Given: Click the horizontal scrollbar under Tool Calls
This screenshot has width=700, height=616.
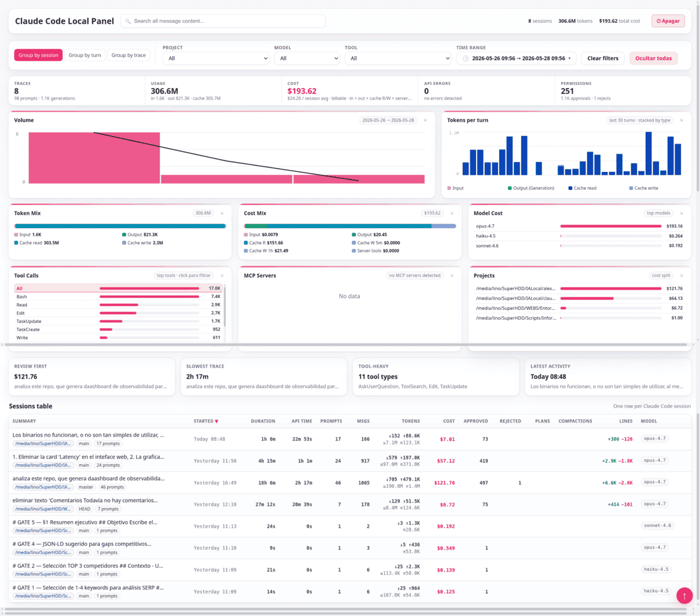Looking at the screenshot, I should 345,344.
